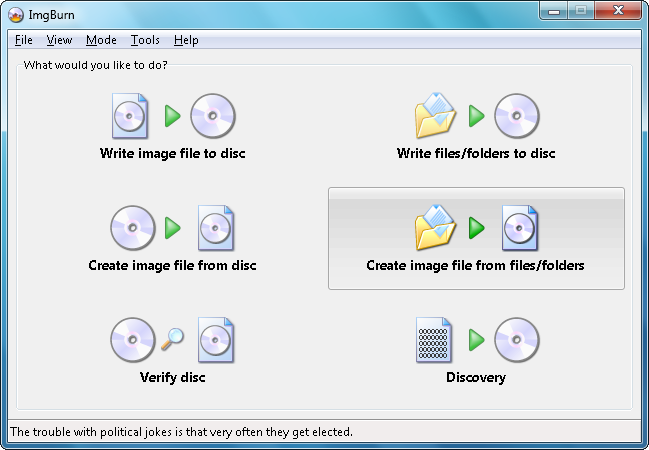The width and height of the screenshot is (649, 450).
Task: Close the ImgBurn window
Action: [618, 10]
